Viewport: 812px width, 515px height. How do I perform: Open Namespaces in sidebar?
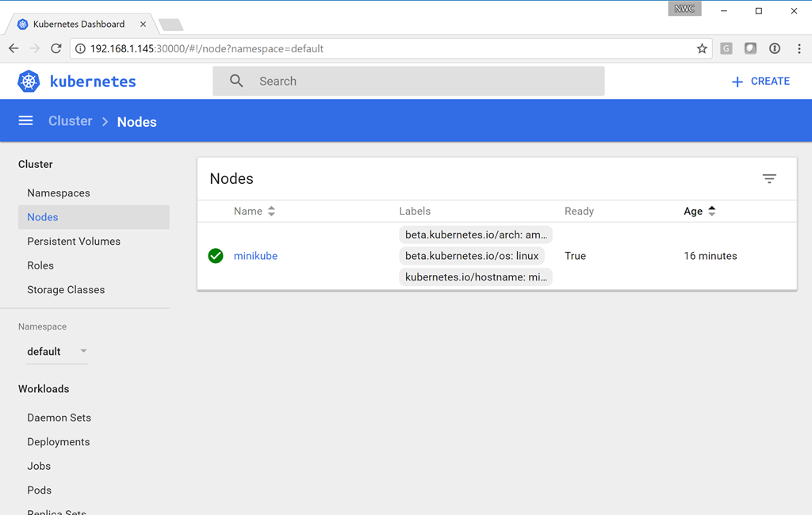point(59,193)
